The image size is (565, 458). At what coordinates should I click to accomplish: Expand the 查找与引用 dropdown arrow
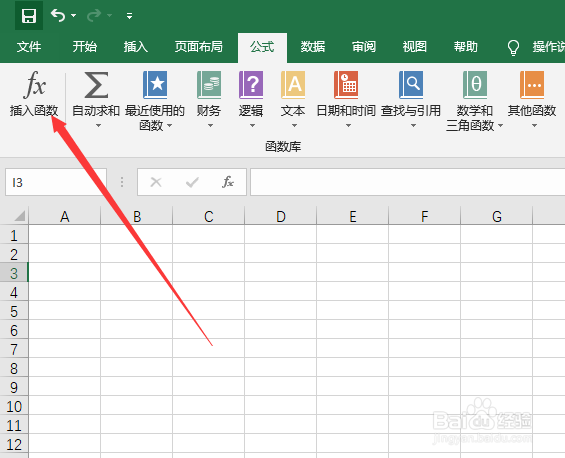[x=413, y=125]
